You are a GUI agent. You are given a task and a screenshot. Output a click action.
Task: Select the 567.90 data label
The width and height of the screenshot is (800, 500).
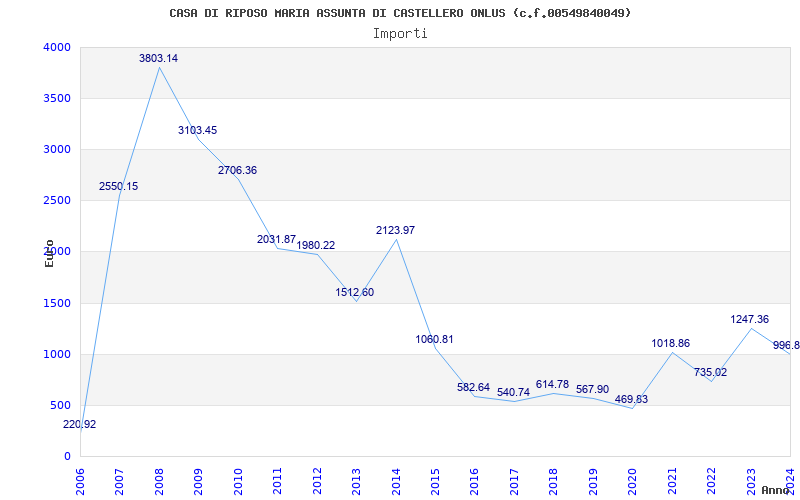tap(592, 389)
